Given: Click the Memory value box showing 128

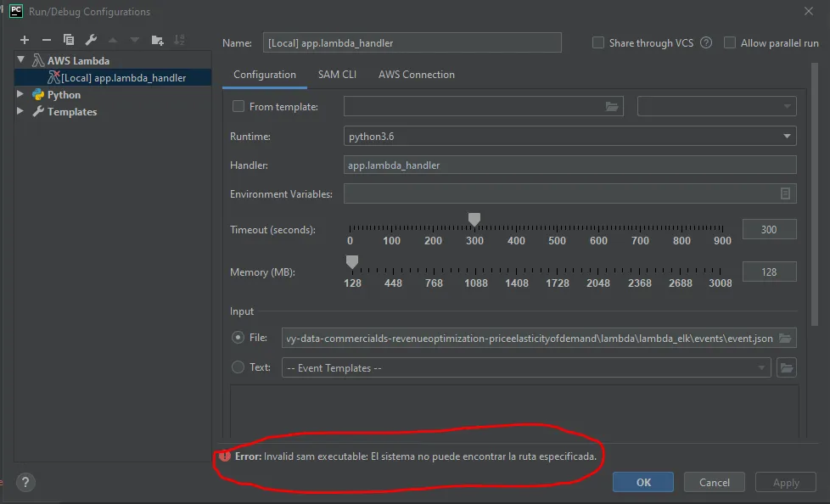Looking at the screenshot, I should 769,272.
